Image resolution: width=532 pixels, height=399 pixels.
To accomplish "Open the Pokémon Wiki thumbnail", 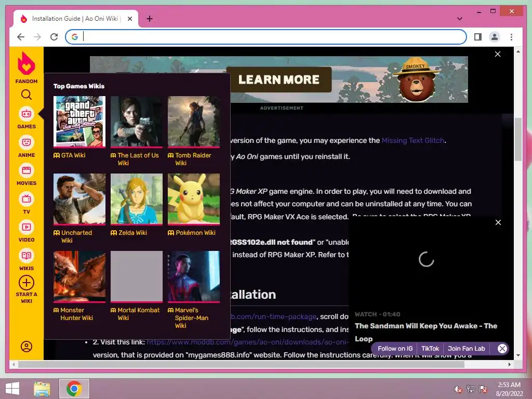I will 194,199.
